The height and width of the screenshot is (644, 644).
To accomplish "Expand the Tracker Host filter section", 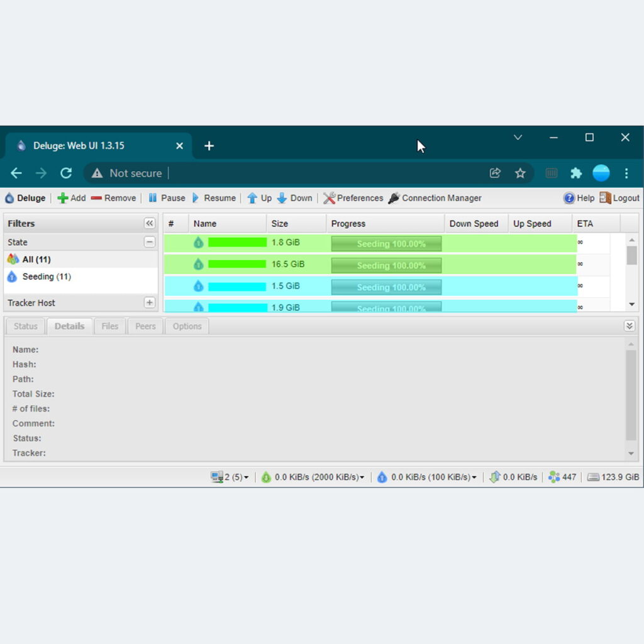I will click(150, 303).
